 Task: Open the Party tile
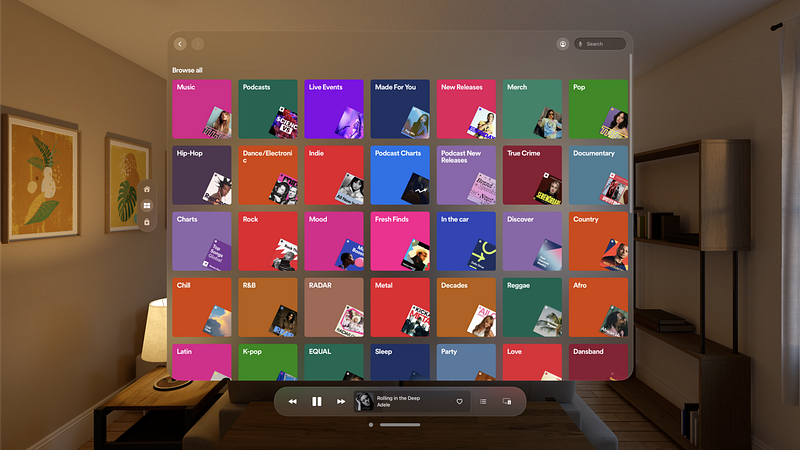click(466, 362)
